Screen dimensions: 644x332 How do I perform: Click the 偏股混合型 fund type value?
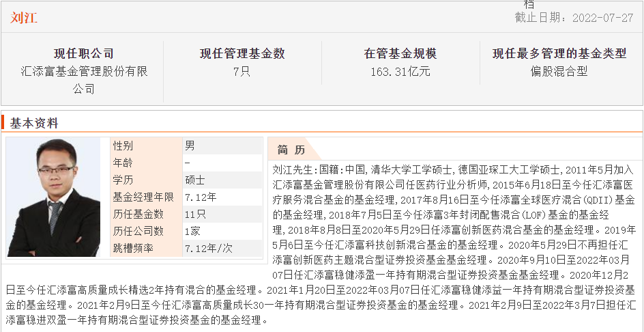[x=559, y=72]
